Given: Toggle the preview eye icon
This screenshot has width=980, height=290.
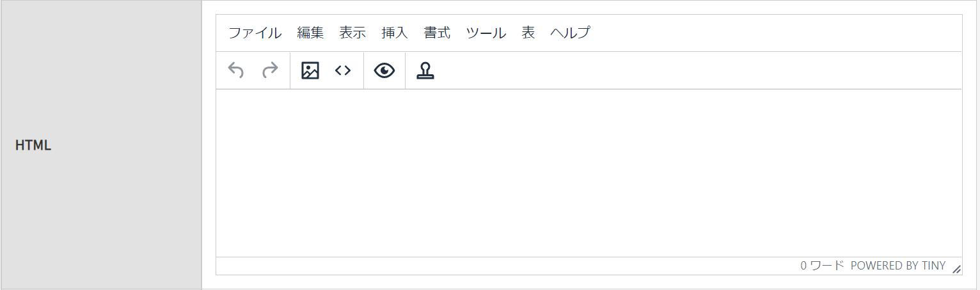Looking at the screenshot, I should tap(384, 70).
